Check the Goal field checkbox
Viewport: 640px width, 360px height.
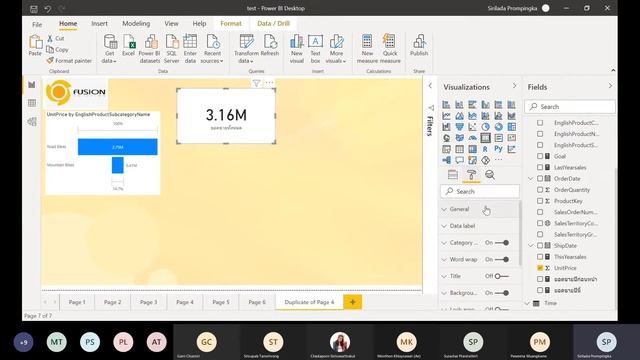[x=540, y=156]
